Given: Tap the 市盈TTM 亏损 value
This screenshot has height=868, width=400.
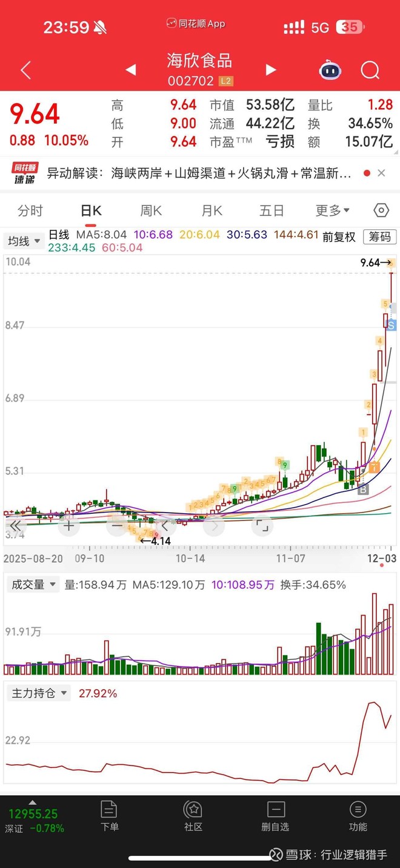Looking at the screenshot, I should [x=280, y=141].
